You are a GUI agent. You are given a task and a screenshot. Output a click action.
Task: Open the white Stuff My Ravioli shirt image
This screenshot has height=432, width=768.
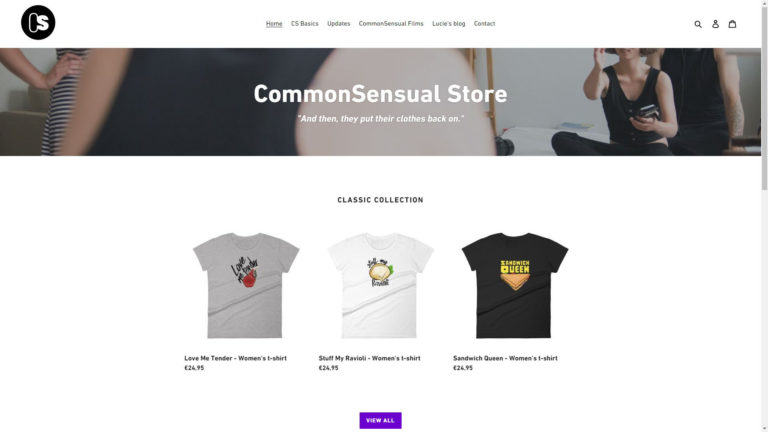point(380,286)
